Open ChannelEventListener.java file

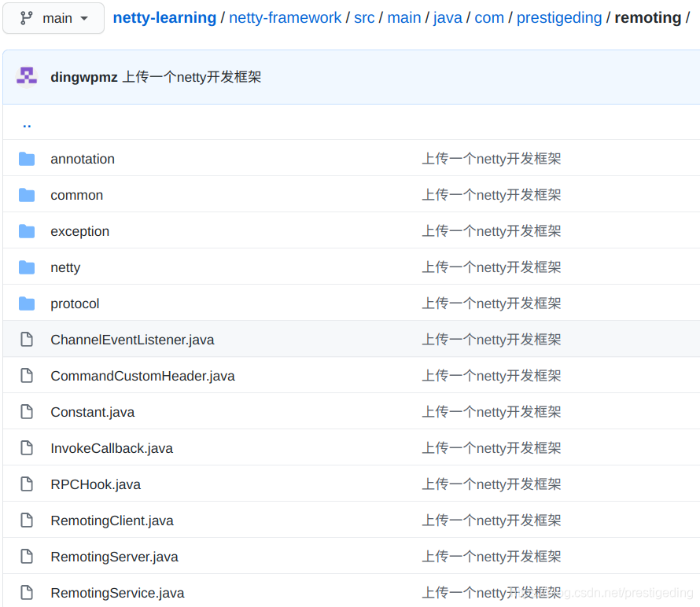click(x=132, y=340)
